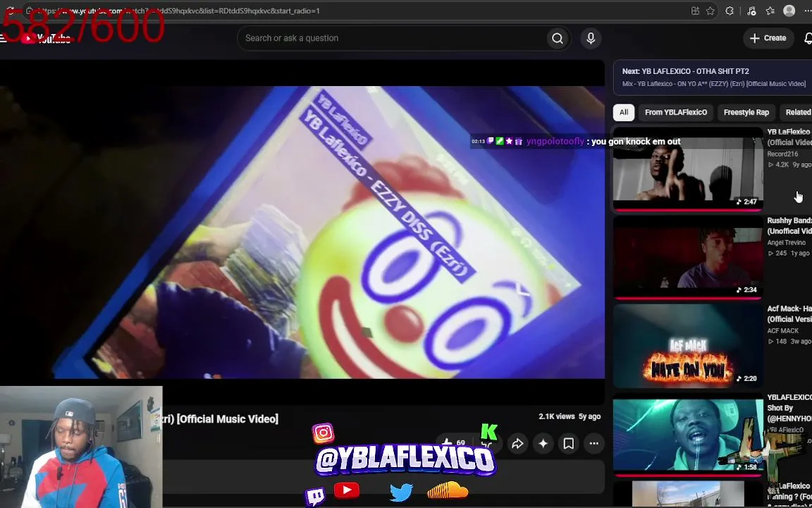Click the [Official Music Video] title text
Screen dimensions: 812x508
(228, 419)
